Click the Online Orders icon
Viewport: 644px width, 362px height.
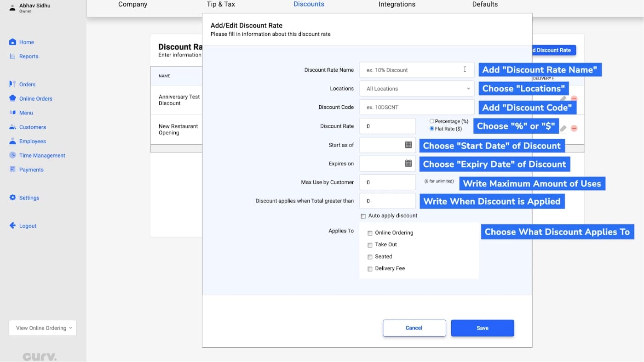(x=13, y=98)
